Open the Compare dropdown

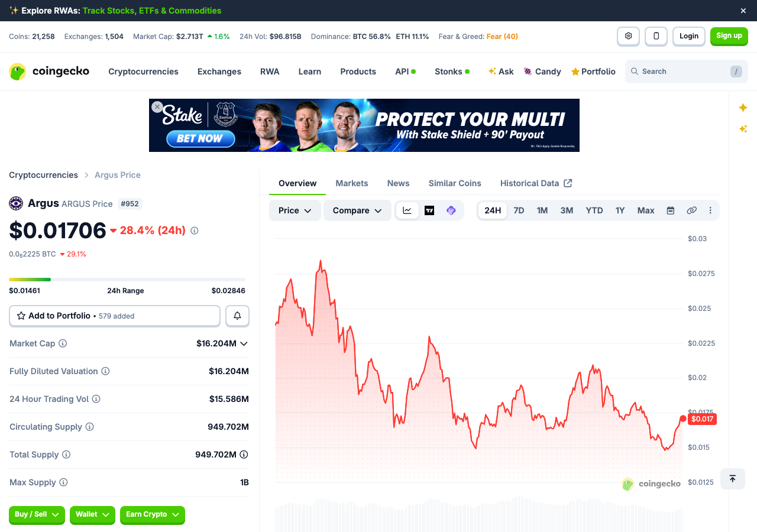pyautogui.click(x=357, y=210)
